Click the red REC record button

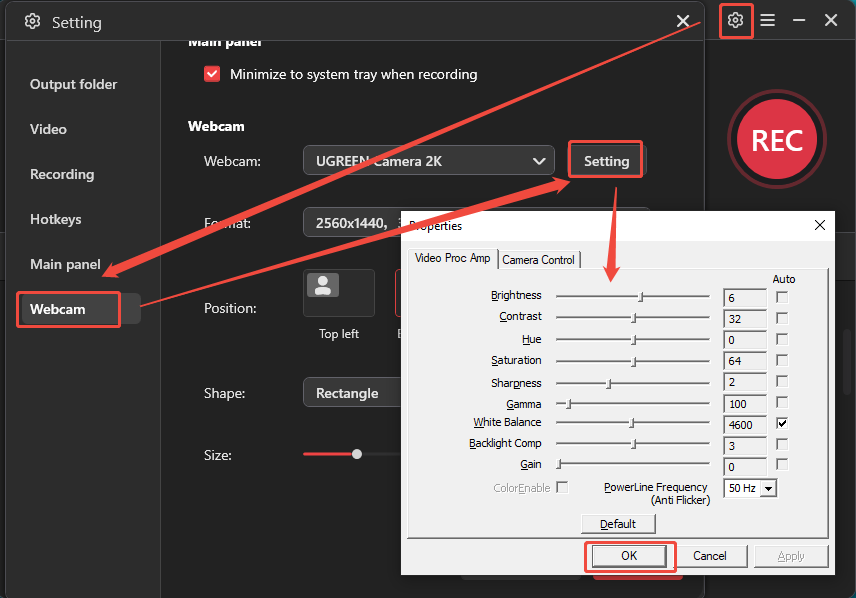tap(777, 140)
